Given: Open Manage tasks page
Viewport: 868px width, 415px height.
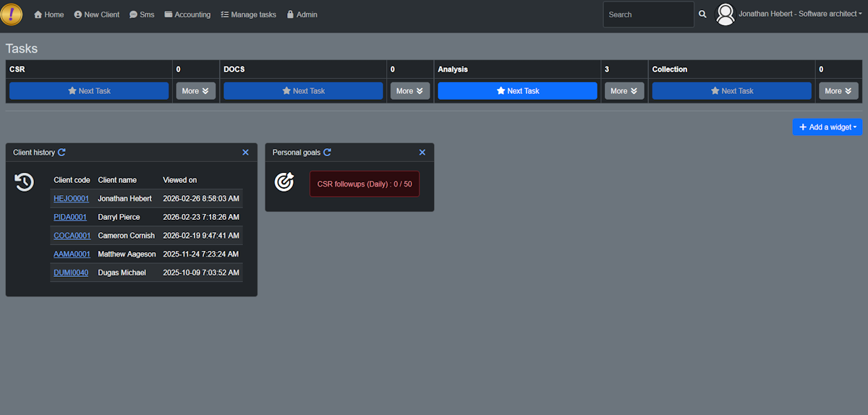Looking at the screenshot, I should click(x=248, y=14).
